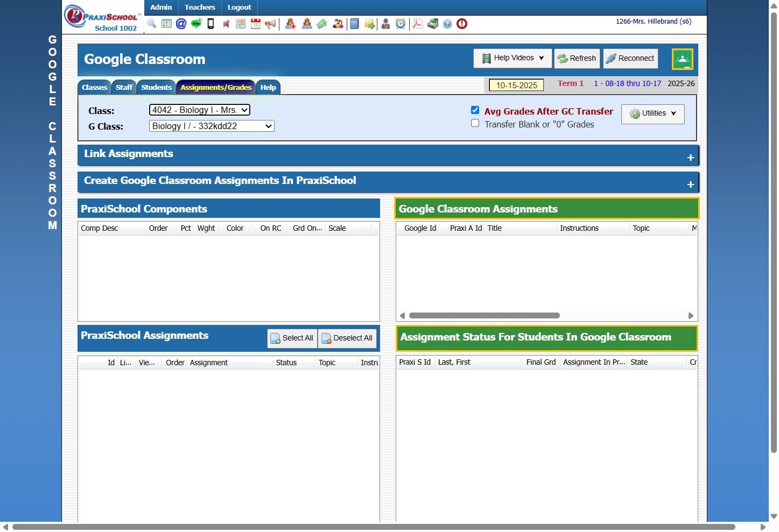Click the PraxiSchool logo
Viewport: 779px width, 532px height.
coord(101,16)
